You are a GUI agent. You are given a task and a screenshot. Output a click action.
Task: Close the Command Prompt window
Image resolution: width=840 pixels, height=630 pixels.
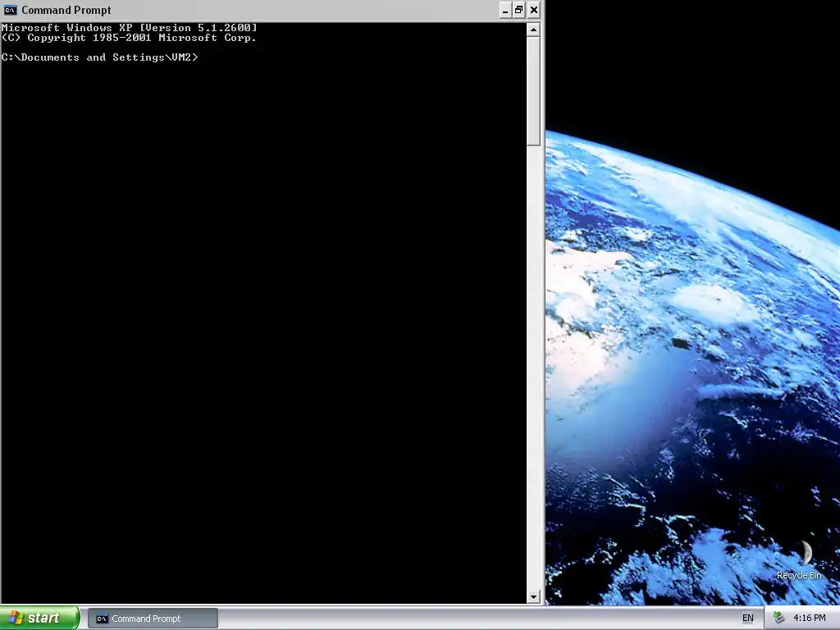coord(533,10)
